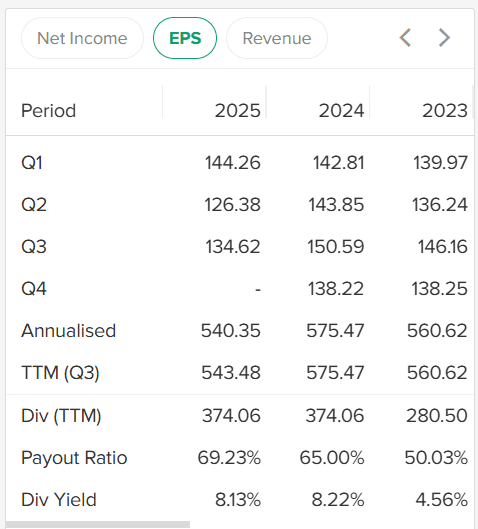
Task: Click Q4 2025 dash placeholder
Action: 258,289
